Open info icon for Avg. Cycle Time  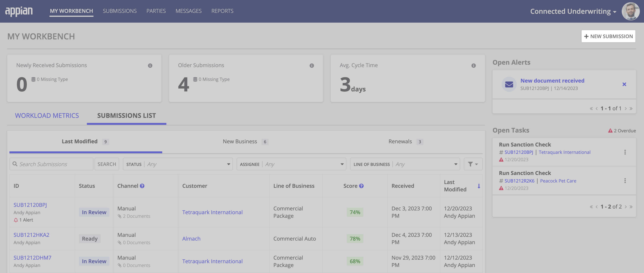pyautogui.click(x=473, y=66)
